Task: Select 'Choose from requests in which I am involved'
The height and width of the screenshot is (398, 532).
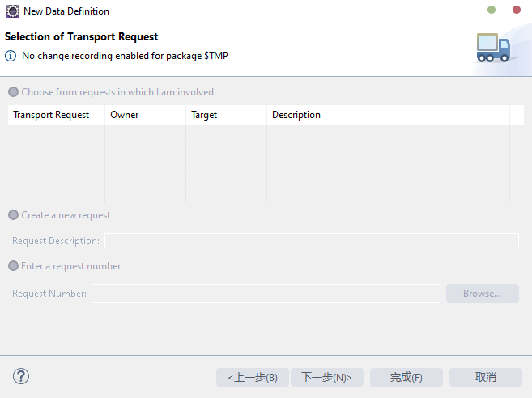Action: [13, 92]
